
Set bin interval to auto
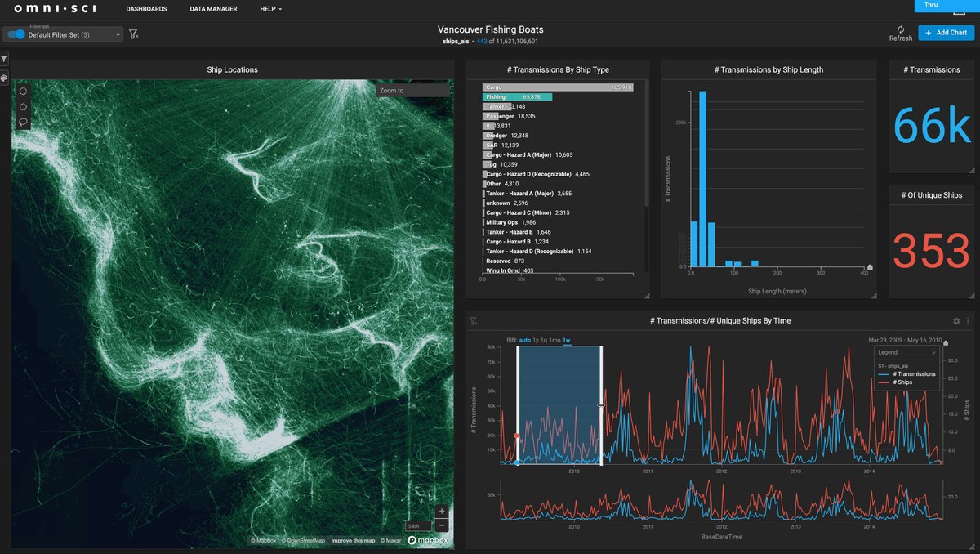[x=524, y=340]
